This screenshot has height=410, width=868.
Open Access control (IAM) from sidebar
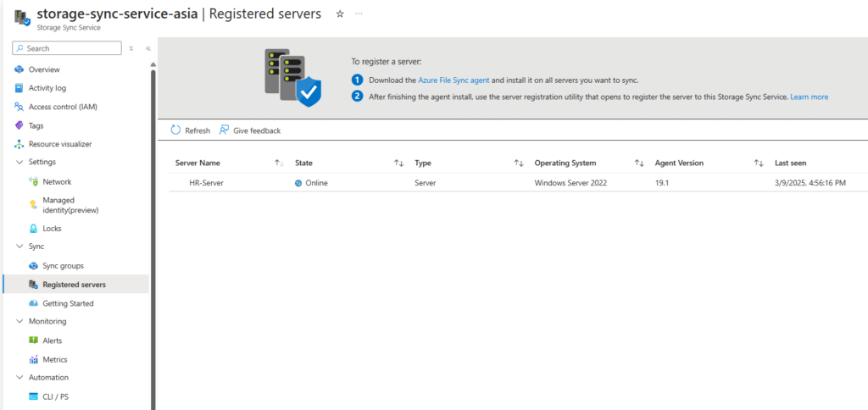coord(64,107)
